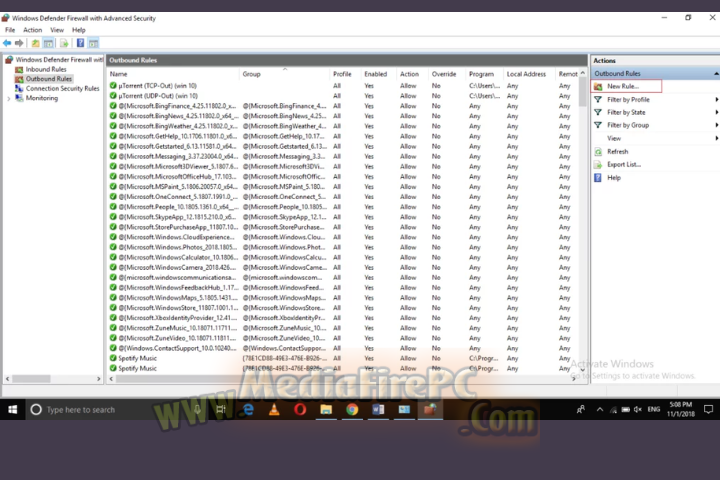Select the µTorrent (UDP-Out) (win 10) rule
Screen dimensions: 720x480
[x=158, y=96]
